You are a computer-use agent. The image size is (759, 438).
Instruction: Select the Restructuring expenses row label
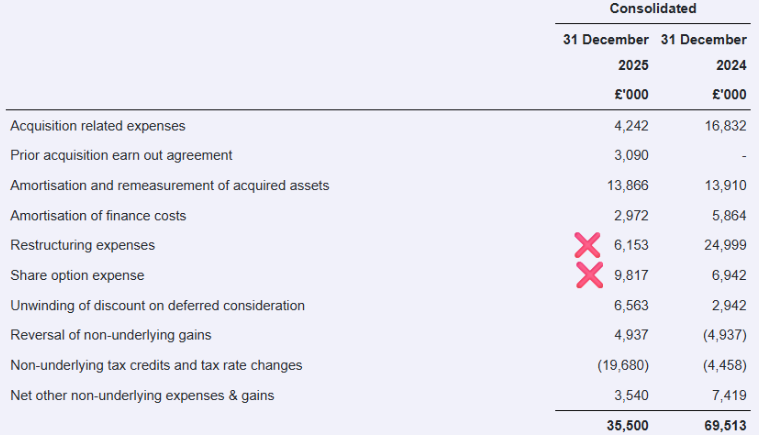(x=83, y=245)
